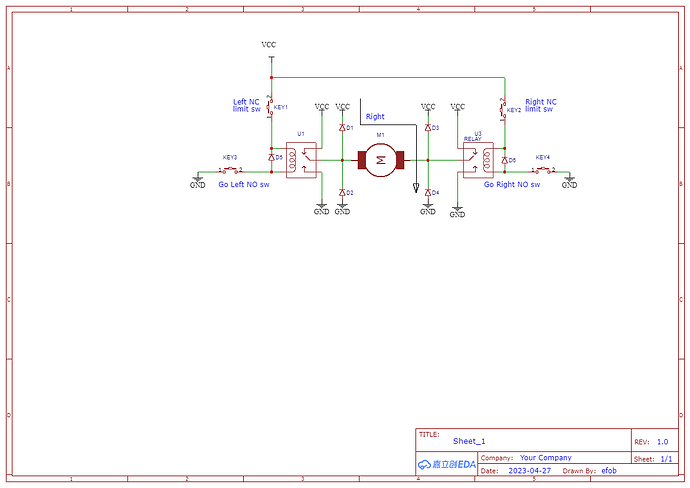Select the U1 relay symbol
The height and width of the screenshot is (488, 690).
coord(301,160)
